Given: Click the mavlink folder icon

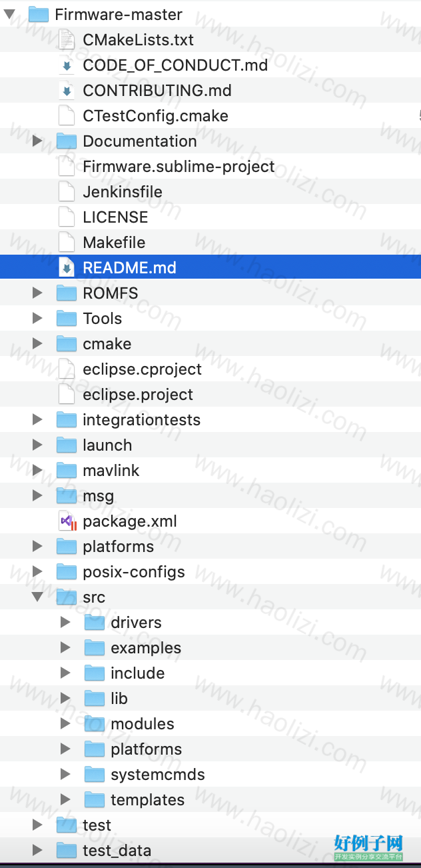Looking at the screenshot, I should (67, 471).
